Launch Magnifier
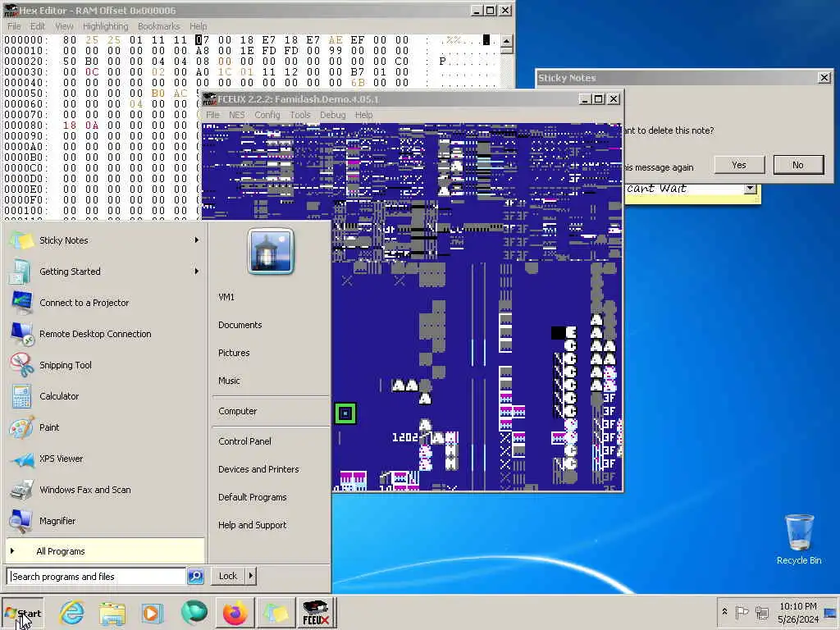840x630 pixels. 104,521
